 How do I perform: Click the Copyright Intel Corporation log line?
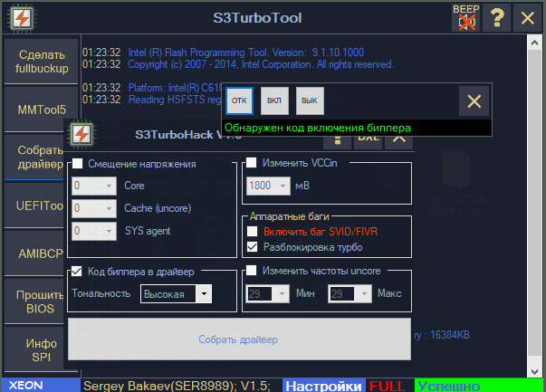click(x=261, y=64)
